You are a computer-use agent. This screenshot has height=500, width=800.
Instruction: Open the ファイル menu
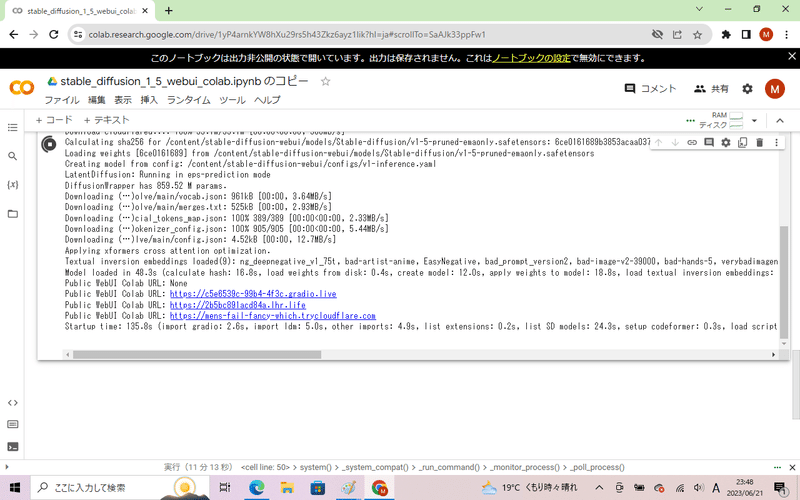tap(62, 100)
